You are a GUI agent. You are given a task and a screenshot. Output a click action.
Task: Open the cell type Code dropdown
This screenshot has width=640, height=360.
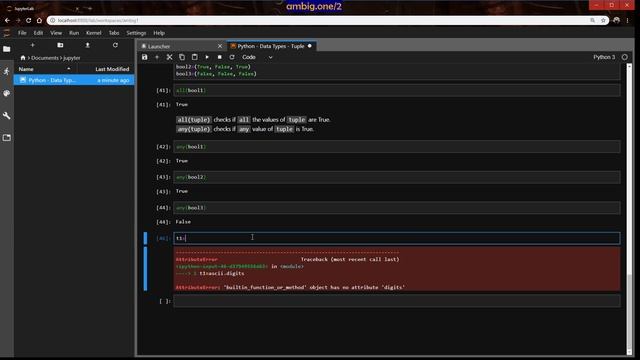[x=257, y=57]
